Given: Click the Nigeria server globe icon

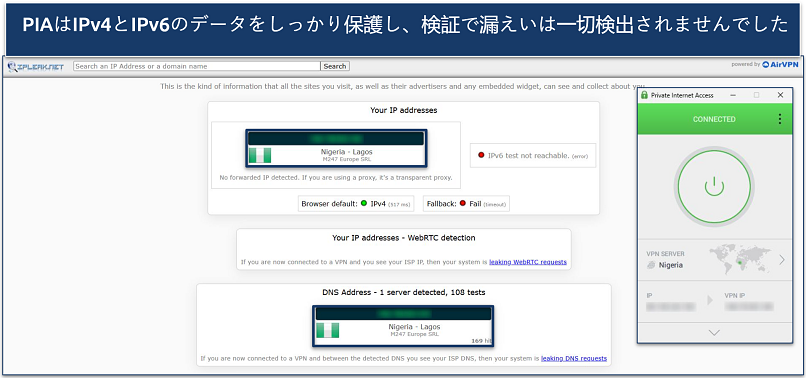Looking at the screenshot, I should (651, 265).
